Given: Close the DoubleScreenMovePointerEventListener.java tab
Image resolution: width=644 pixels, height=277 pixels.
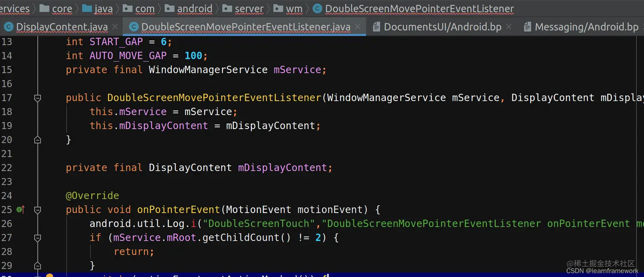Looking at the screenshot, I should (x=358, y=27).
